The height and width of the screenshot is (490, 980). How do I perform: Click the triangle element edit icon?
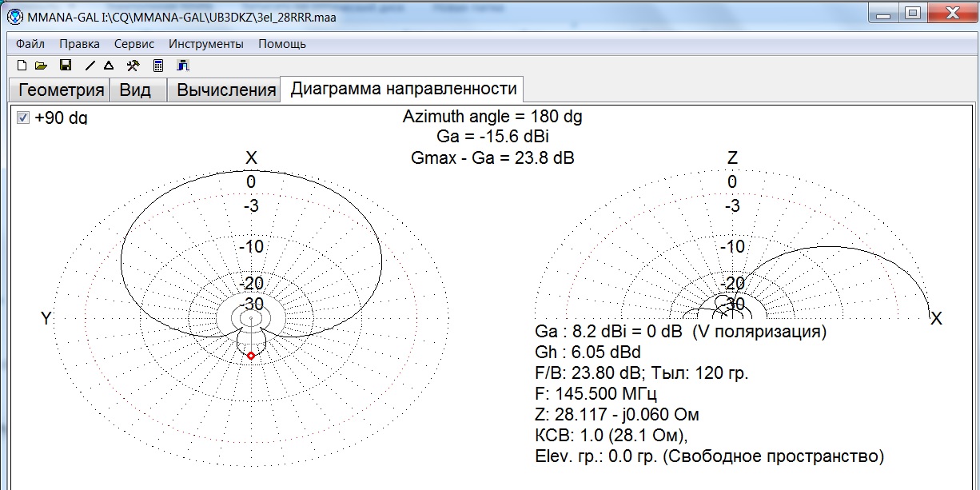[110, 66]
